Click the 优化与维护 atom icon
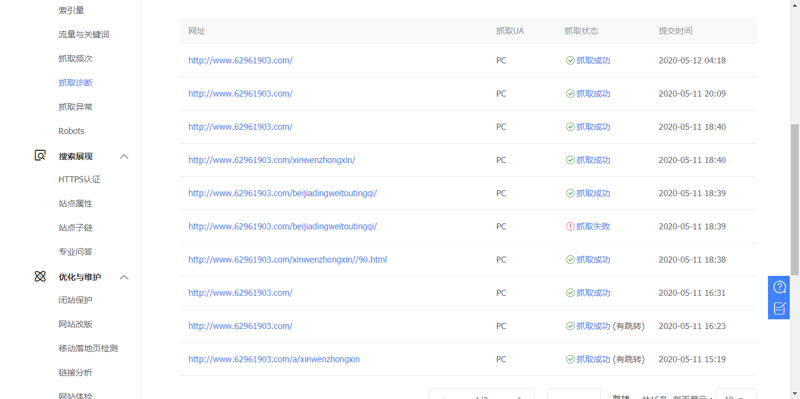This screenshot has height=399, width=800. point(40,277)
